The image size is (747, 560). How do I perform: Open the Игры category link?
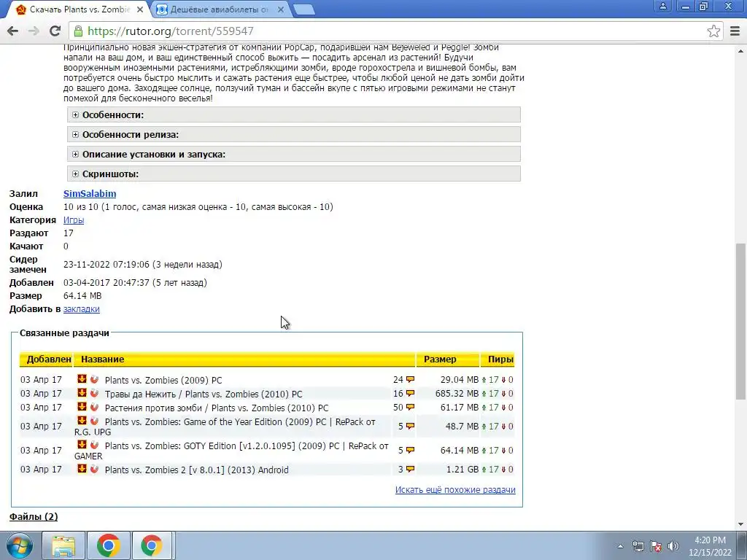click(x=74, y=220)
